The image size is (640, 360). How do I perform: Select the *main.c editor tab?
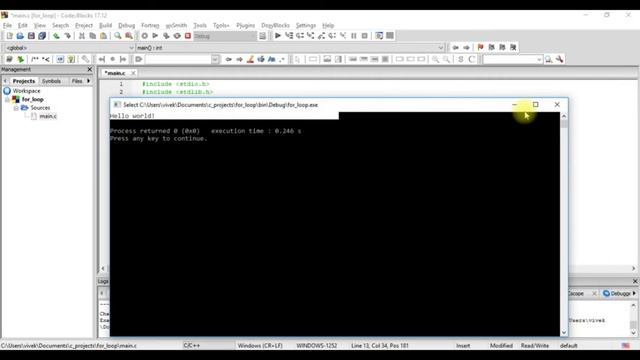(x=115, y=73)
